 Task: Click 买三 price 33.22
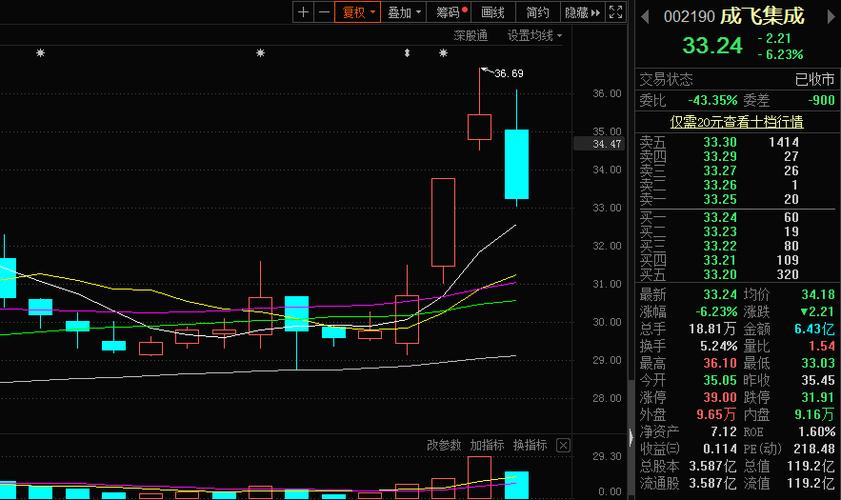click(x=720, y=246)
